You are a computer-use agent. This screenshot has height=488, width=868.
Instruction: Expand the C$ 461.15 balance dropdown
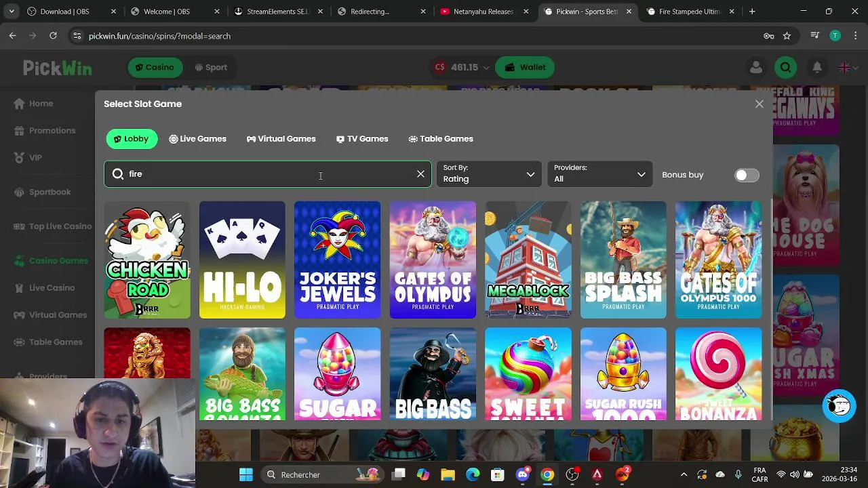tap(461, 67)
